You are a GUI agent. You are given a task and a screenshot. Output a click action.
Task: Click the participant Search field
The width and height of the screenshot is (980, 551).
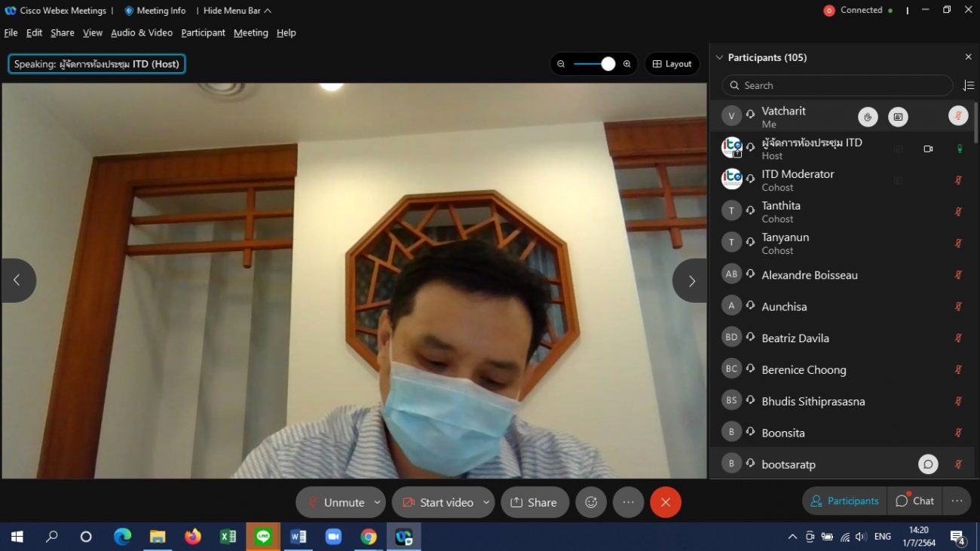(x=838, y=85)
